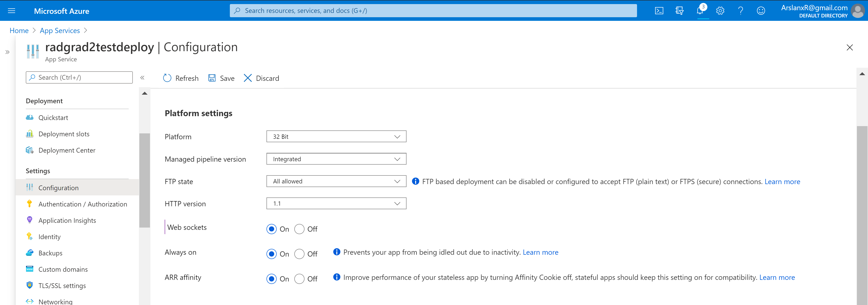Set Always on to On
This screenshot has width=868, height=305.
tap(272, 254)
